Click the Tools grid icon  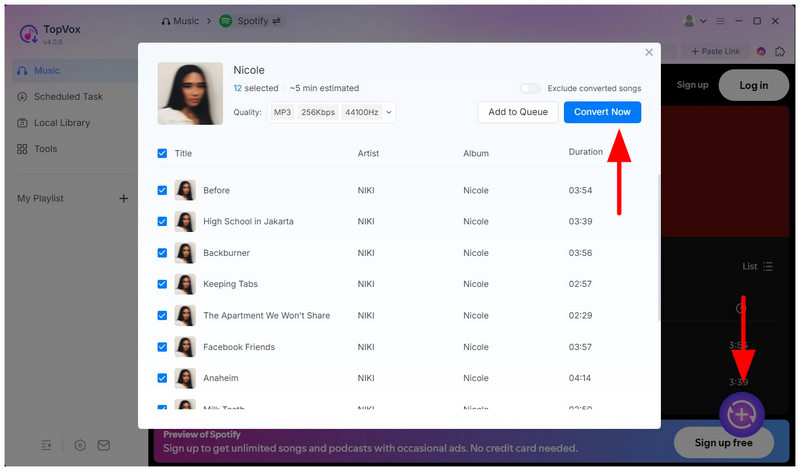[22, 149]
